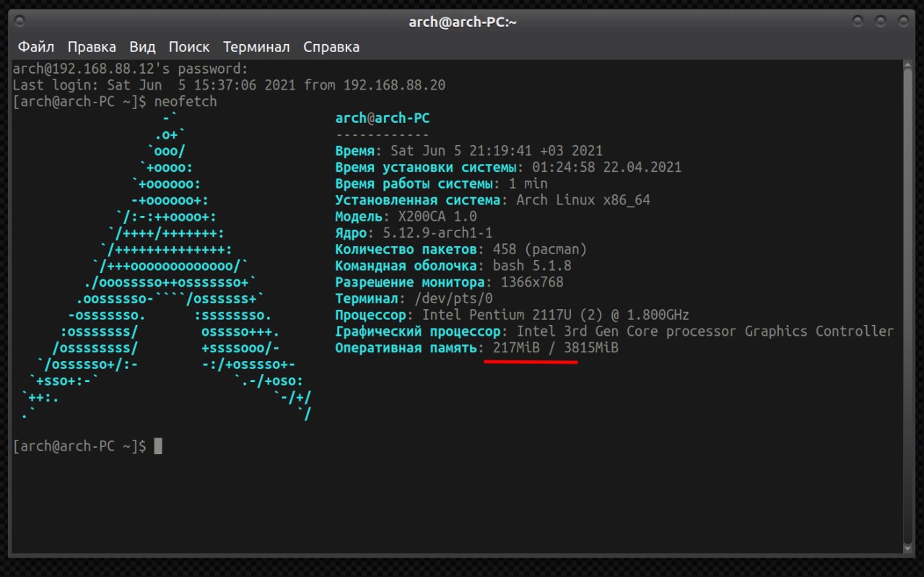Click the Время установки системы line
The height and width of the screenshot is (577, 924).
click(508, 168)
